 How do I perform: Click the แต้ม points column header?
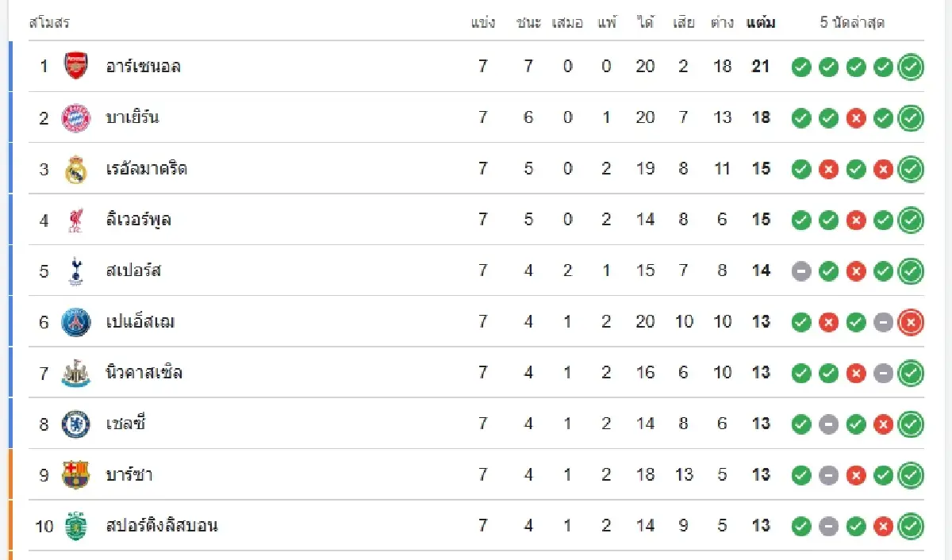click(761, 23)
